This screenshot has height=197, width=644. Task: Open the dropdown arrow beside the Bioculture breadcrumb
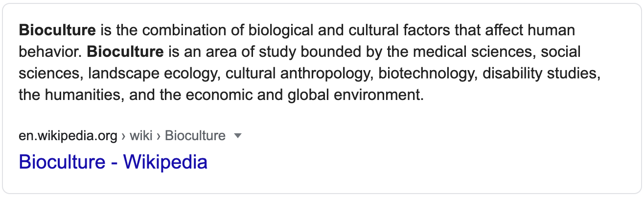[x=238, y=136]
